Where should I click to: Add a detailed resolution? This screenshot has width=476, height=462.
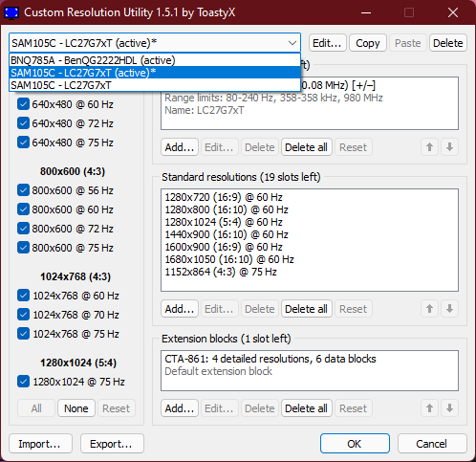pos(180,147)
